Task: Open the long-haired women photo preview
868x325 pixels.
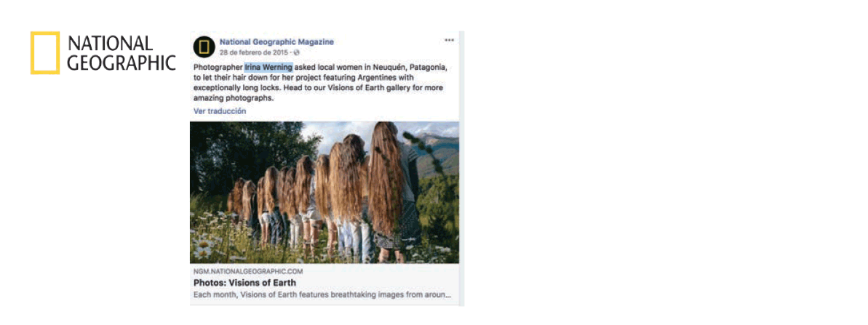Action: tap(324, 193)
